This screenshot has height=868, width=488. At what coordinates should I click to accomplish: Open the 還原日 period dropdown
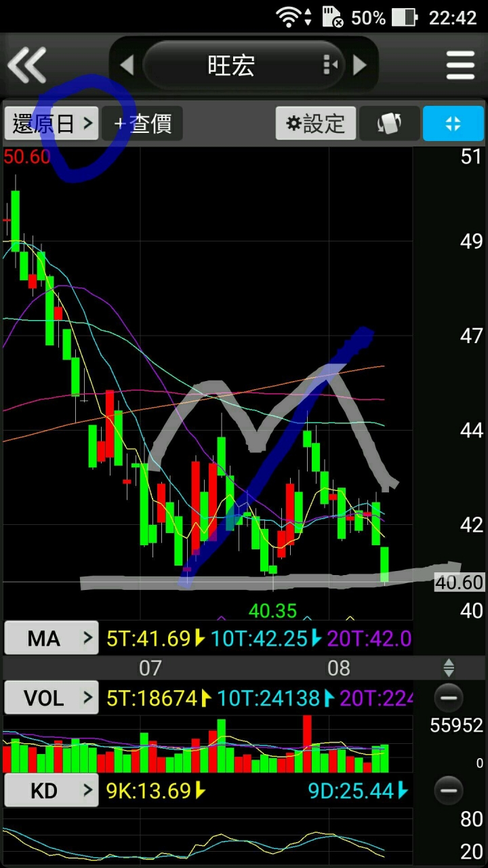click(x=52, y=123)
